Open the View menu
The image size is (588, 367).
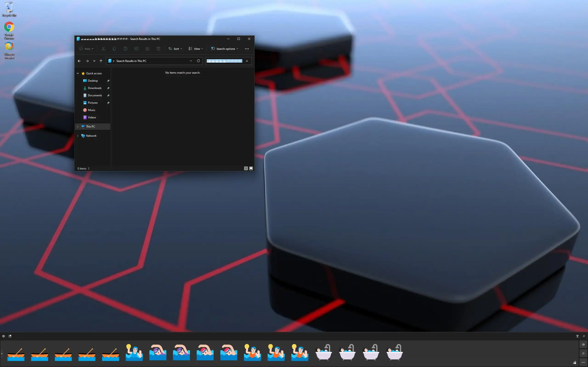point(196,49)
